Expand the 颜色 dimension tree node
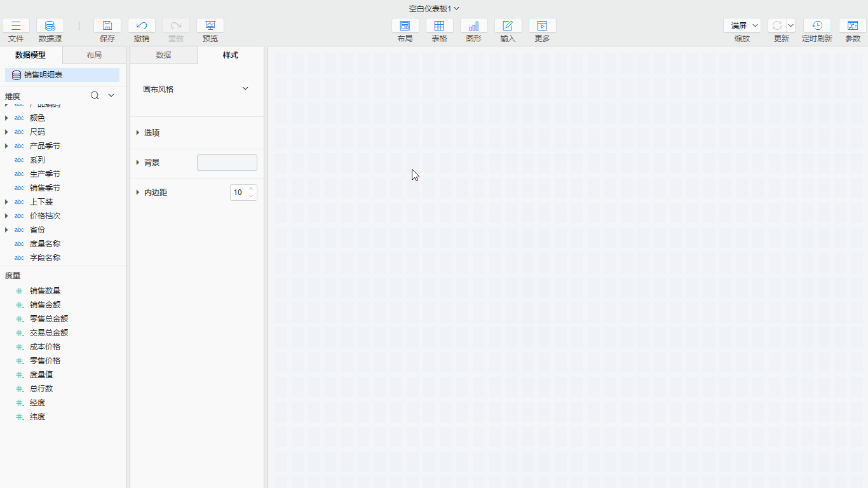Screen dimensions: 868x488 point(7,118)
